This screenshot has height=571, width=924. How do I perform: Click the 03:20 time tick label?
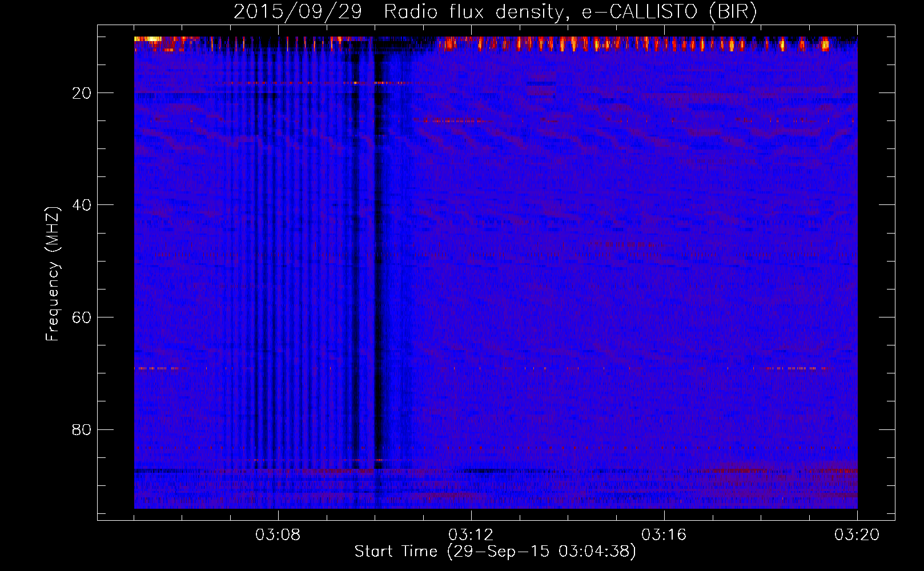click(x=857, y=535)
